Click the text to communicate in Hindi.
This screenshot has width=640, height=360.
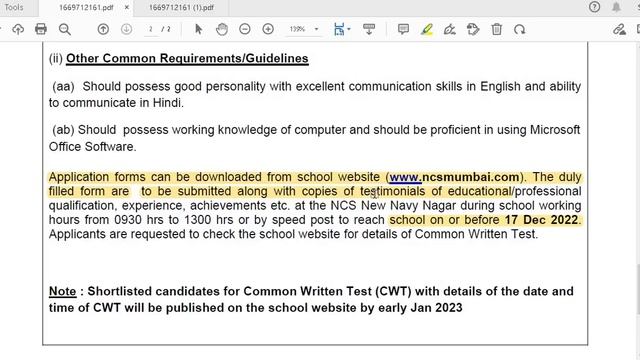coord(116,103)
